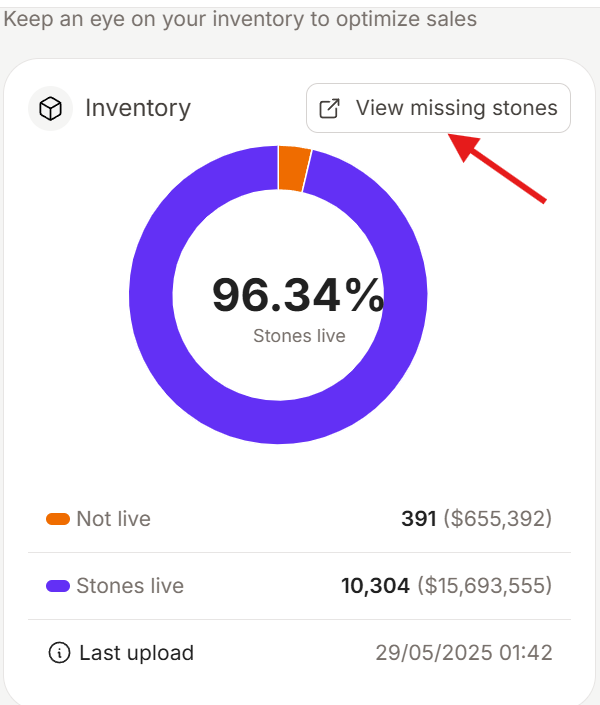Image resolution: width=600 pixels, height=705 pixels.
Task: Click the Last upload label
Action: 137,653
